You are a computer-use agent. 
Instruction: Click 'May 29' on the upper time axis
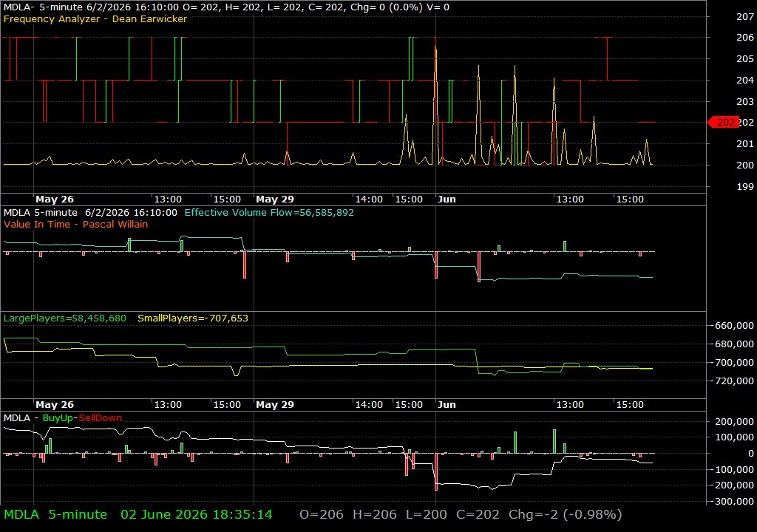point(275,199)
